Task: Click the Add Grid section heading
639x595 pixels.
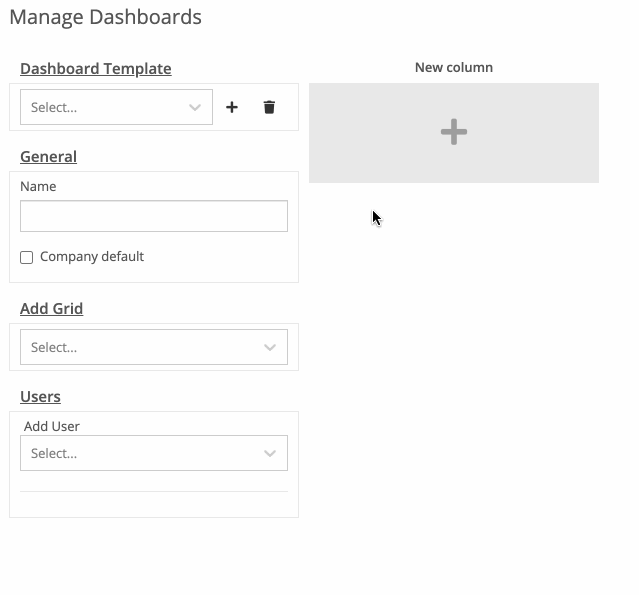Action: coord(51,309)
